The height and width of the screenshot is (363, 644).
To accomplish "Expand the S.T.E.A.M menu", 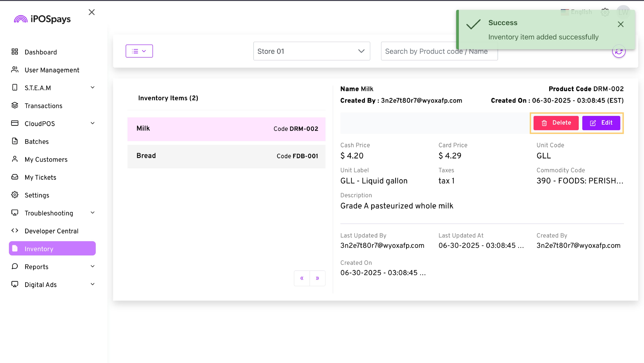I will [x=92, y=88].
